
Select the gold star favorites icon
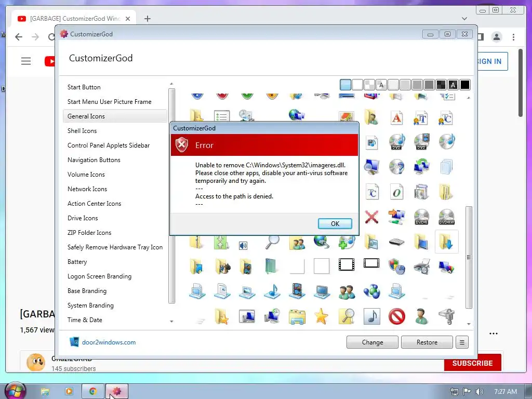point(321,316)
